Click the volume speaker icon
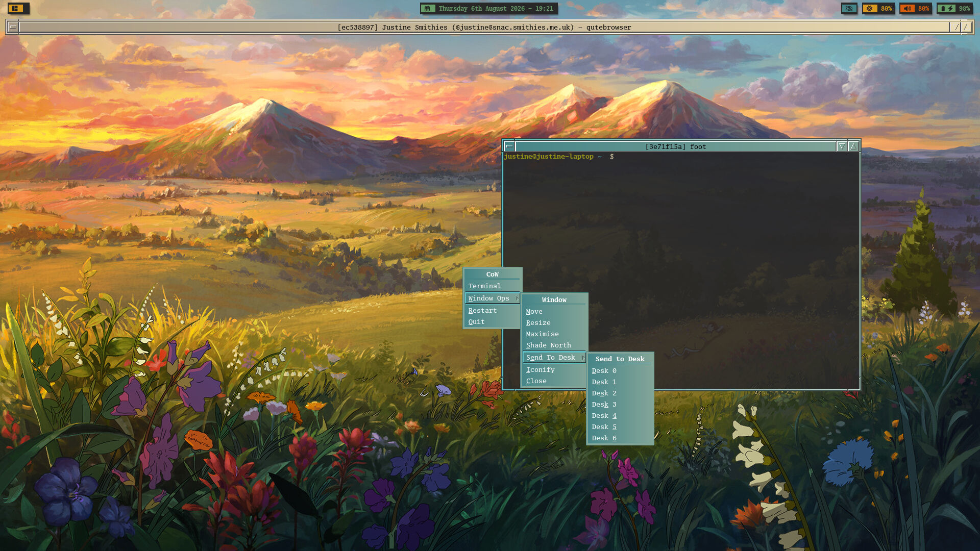 (x=907, y=8)
